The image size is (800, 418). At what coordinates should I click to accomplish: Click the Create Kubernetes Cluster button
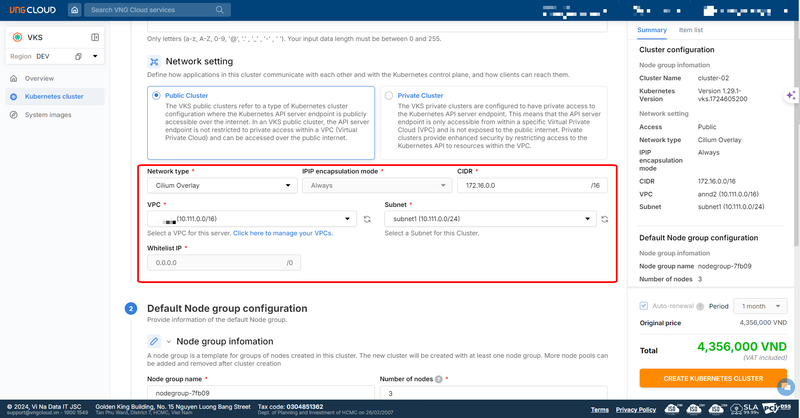(714, 379)
